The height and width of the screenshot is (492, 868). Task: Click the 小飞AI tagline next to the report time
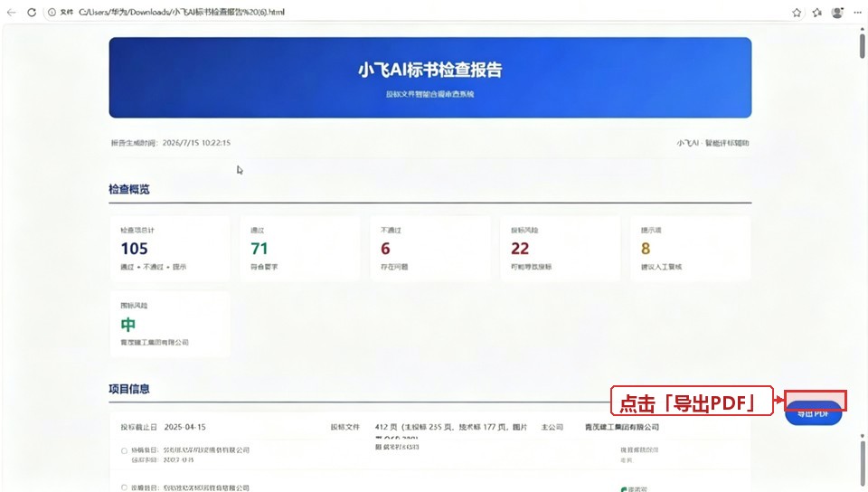point(712,143)
